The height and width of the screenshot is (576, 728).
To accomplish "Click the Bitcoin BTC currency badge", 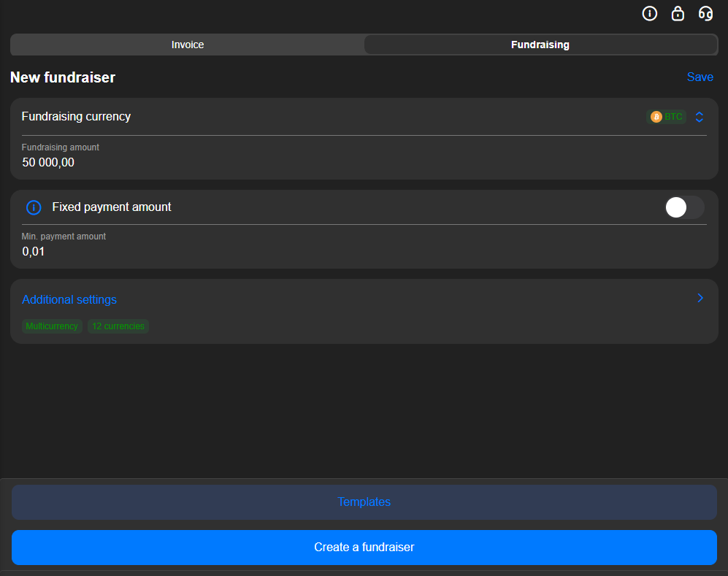I will [x=666, y=117].
